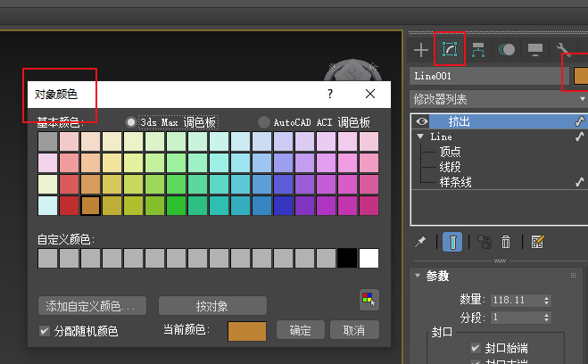Confirm with the 确定 button
Image resolution: width=588 pixels, height=364 pixels.
pos(301,330)
